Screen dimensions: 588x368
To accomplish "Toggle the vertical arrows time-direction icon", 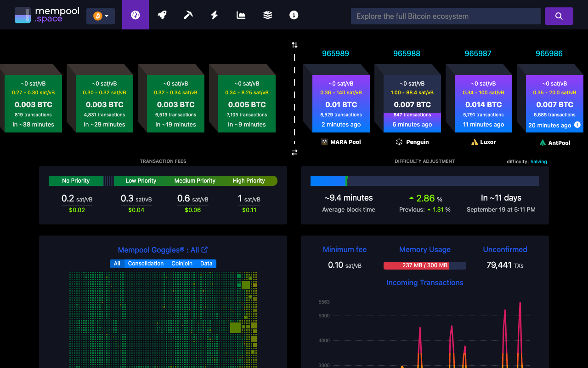I will coord(294,45).
